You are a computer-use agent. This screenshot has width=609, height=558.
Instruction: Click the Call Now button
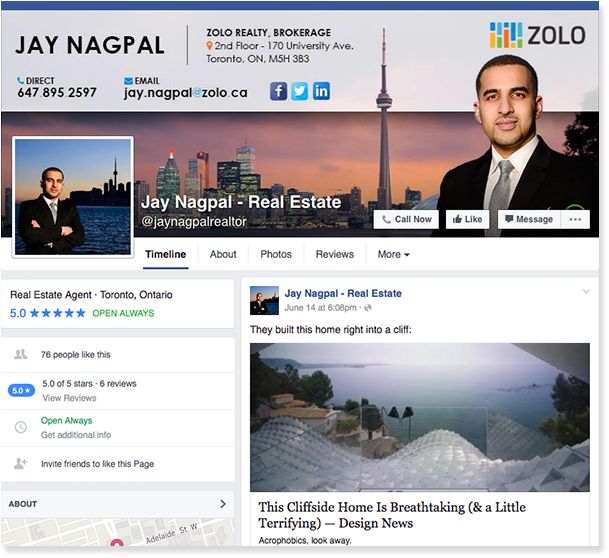406,219
